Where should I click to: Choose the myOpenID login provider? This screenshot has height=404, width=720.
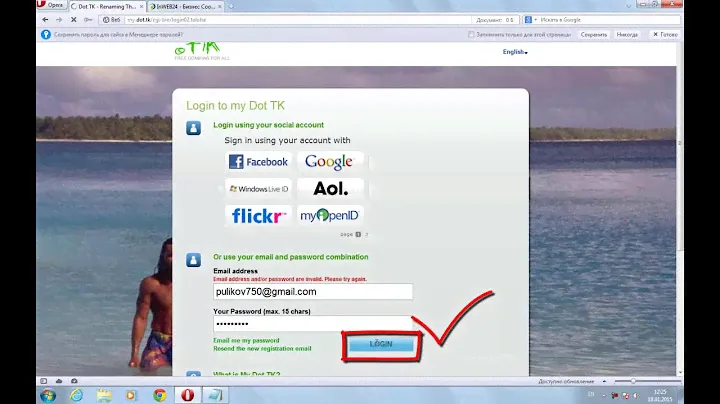pyautogui.click(x=329, y=215)
